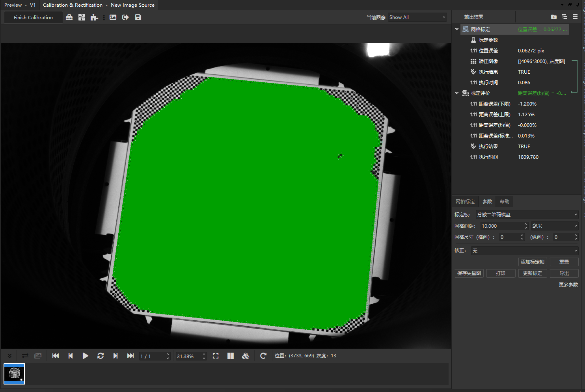This screenshot has height=392, width=585.
Task: Click the three-cubes icon in bottom toolbar
Action: pyautogui.click(x=246, y=356)
